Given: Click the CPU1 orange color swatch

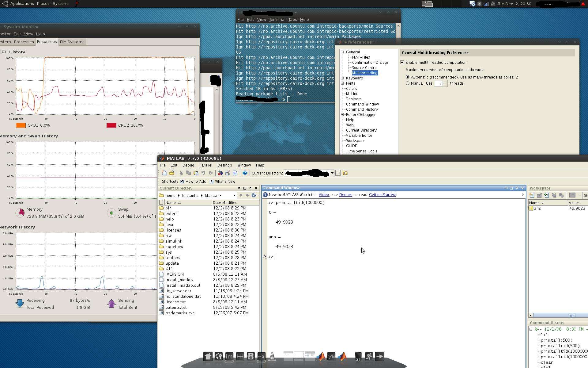Looking at the screenshot, I should pyautogui.click(x=21, y=125).
